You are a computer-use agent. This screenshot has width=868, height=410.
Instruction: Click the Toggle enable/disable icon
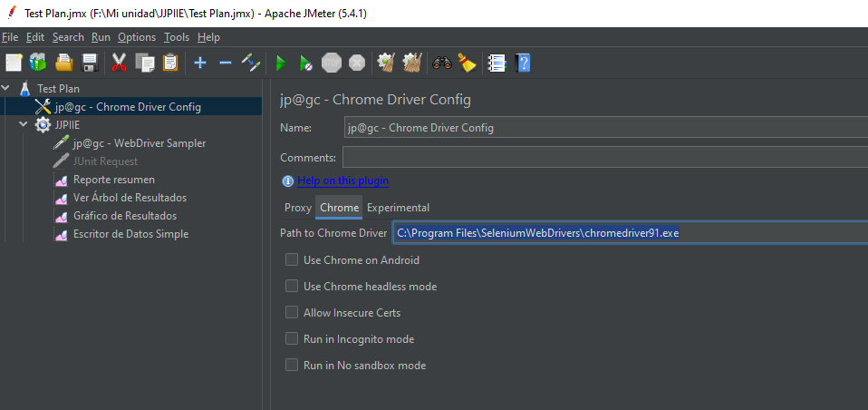coord(251,63)
